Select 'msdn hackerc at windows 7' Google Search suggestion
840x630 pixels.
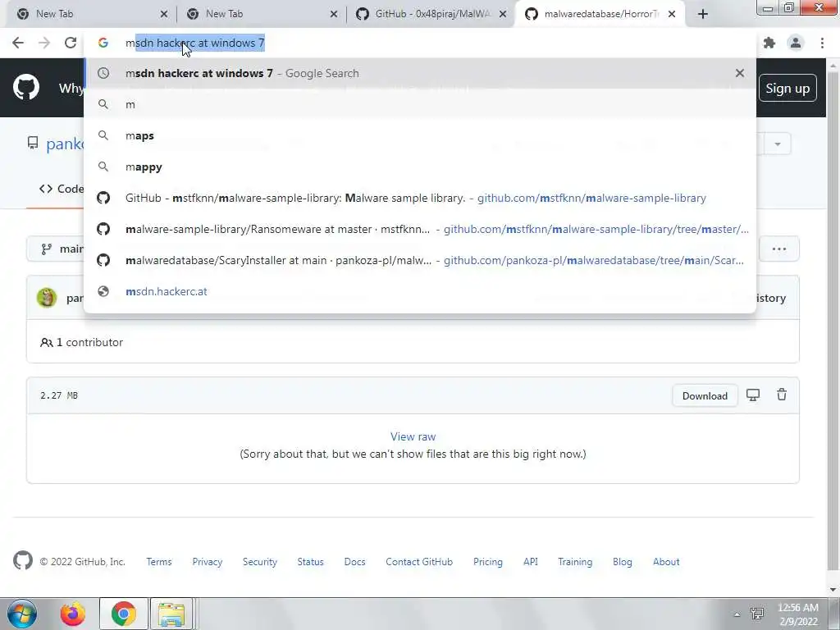point(420,73)
